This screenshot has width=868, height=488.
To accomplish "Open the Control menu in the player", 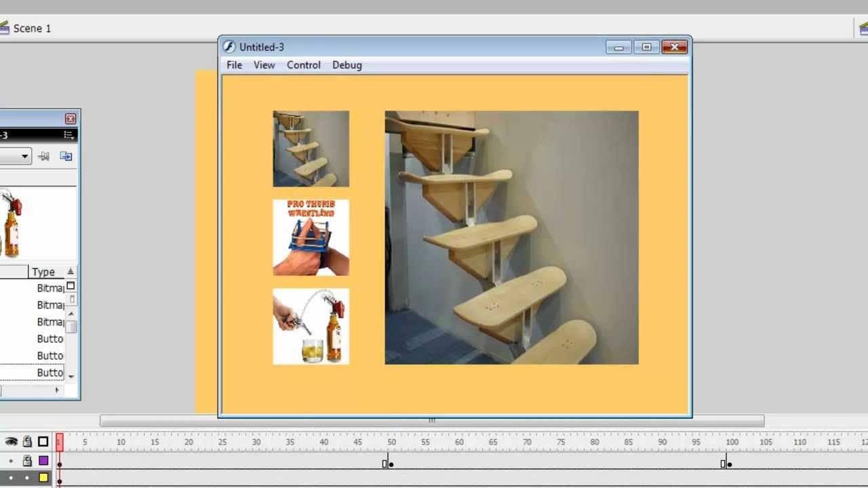I will [x=303, y=65].
